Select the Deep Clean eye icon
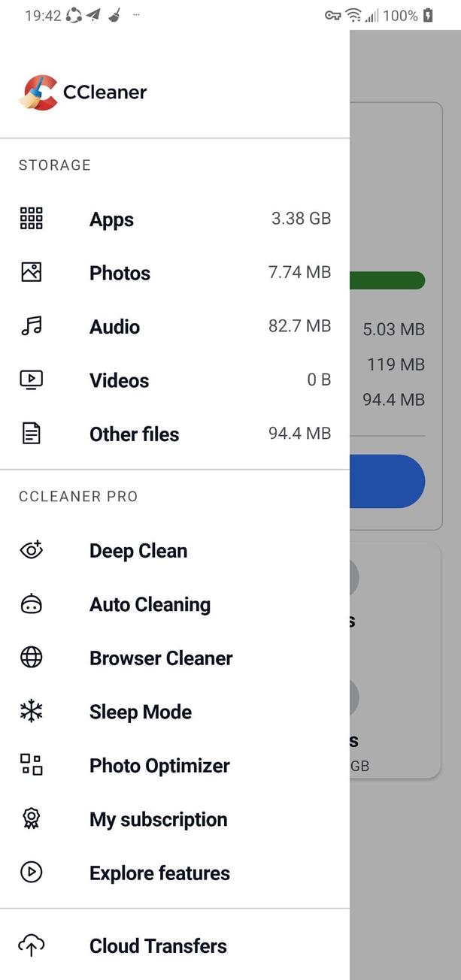This screenshot has height=980, width=461. point(30,550)
